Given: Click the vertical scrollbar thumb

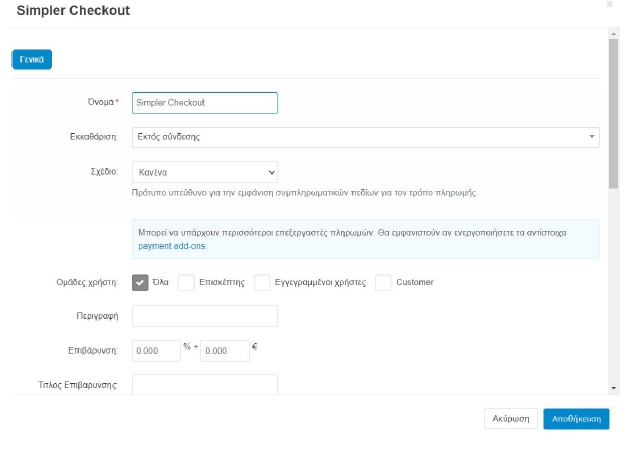Looking at the screenshot, I should tap(613, 114).
